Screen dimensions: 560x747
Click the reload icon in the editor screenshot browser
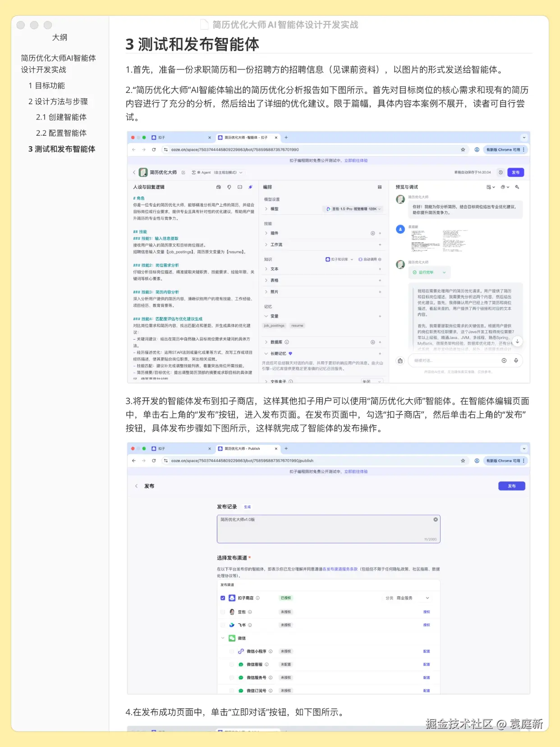pyautogui.click(x=154, y=150)
